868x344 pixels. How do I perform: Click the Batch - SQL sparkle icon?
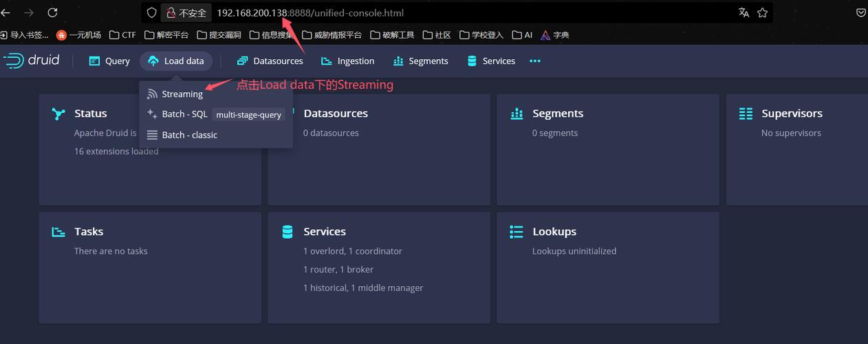pyautogui.click(x=152, y=114)
